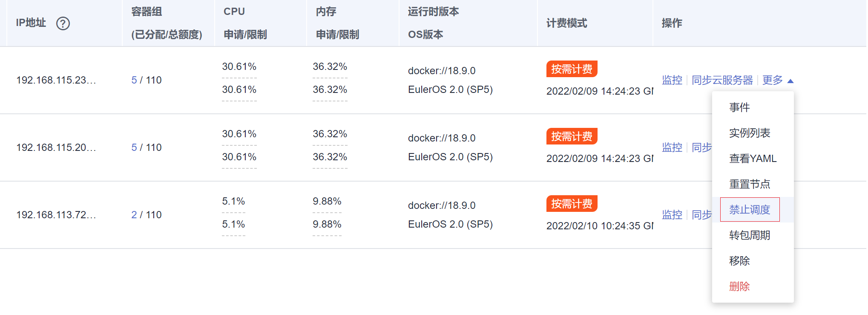Click pod count 5 for node 192.168.115.20
The image size is (868, 315).
pos(134,147)
